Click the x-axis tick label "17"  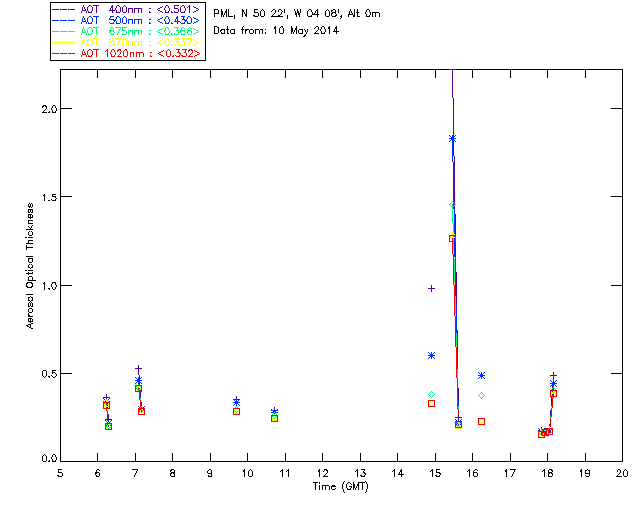(x=510, y=473)
